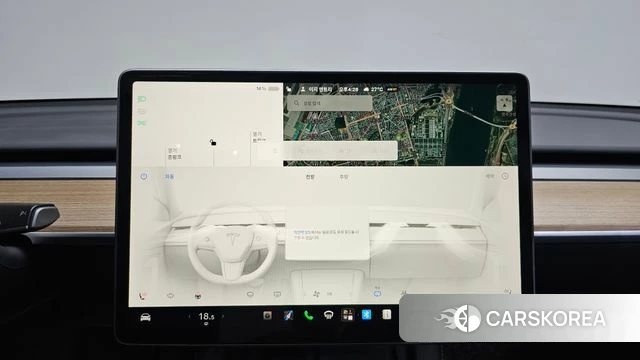Open the trunk using the right 열기 label

pos(258,134)
